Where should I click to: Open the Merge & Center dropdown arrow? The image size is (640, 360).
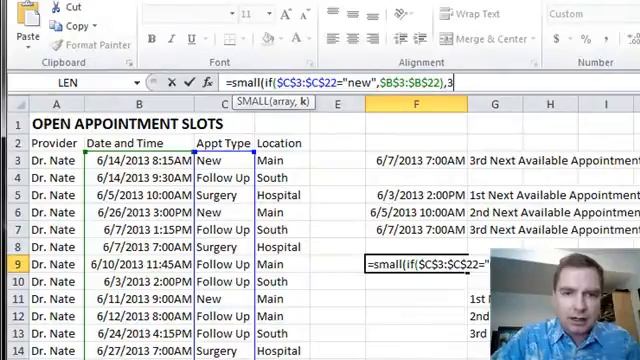[x=533, y=39]
